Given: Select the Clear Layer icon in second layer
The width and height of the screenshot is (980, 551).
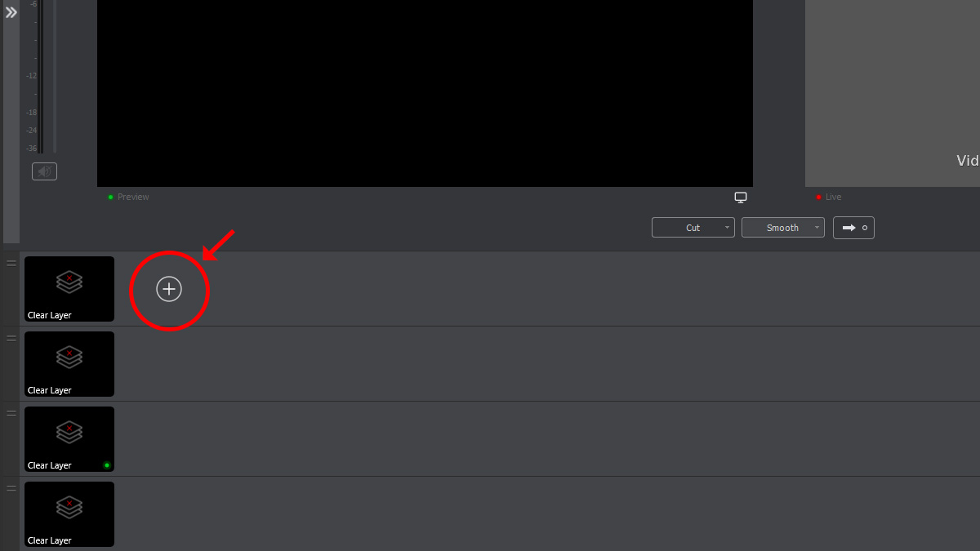Looking at the screenshot, I should click(x=69, y=357).
